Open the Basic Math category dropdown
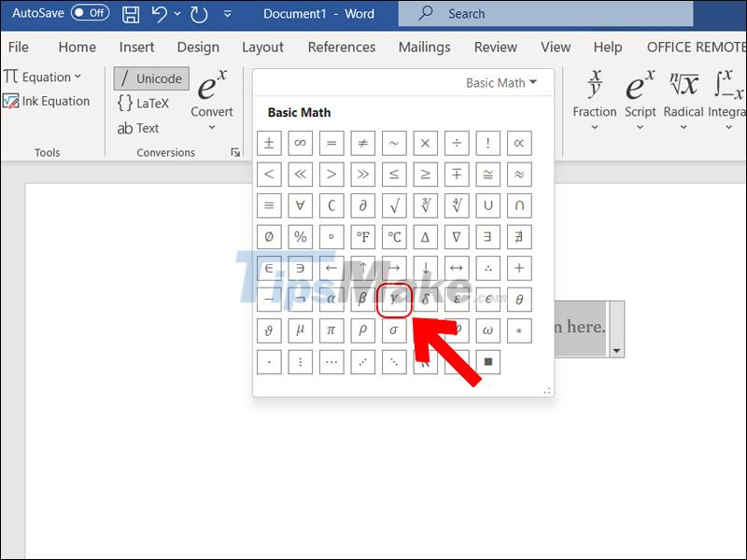This screenshot has height=560, width=747. point(502,82)
